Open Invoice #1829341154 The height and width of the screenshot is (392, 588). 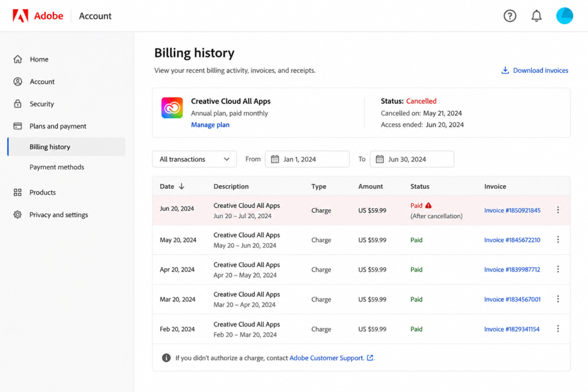point(512,329)
